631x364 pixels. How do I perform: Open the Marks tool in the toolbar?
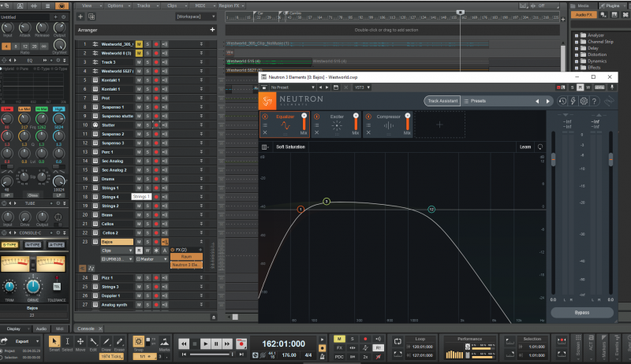[165, 342]
